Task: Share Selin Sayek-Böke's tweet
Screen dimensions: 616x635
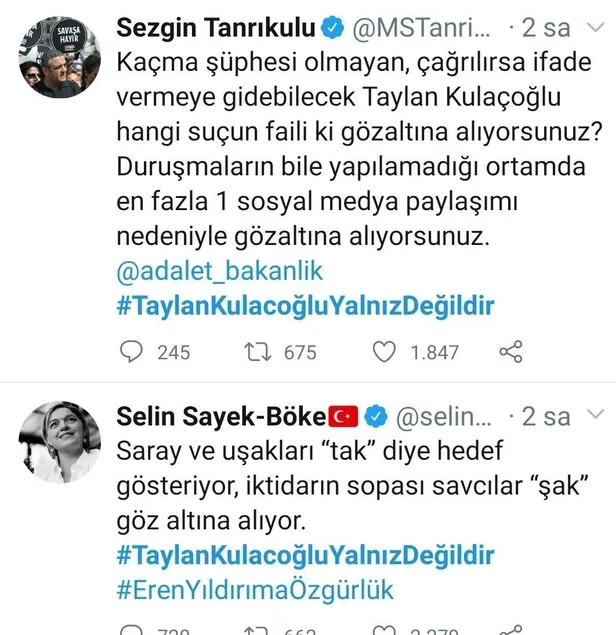Action: [510, 631]
